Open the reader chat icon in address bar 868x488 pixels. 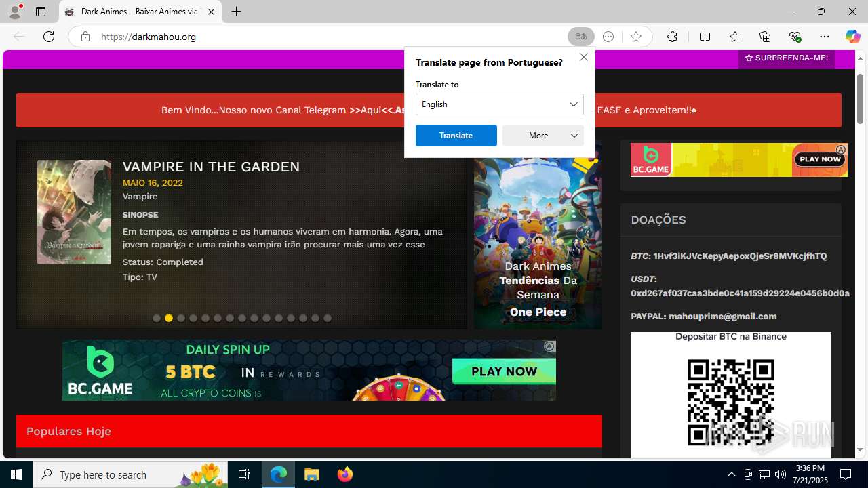tap(608, 37)
